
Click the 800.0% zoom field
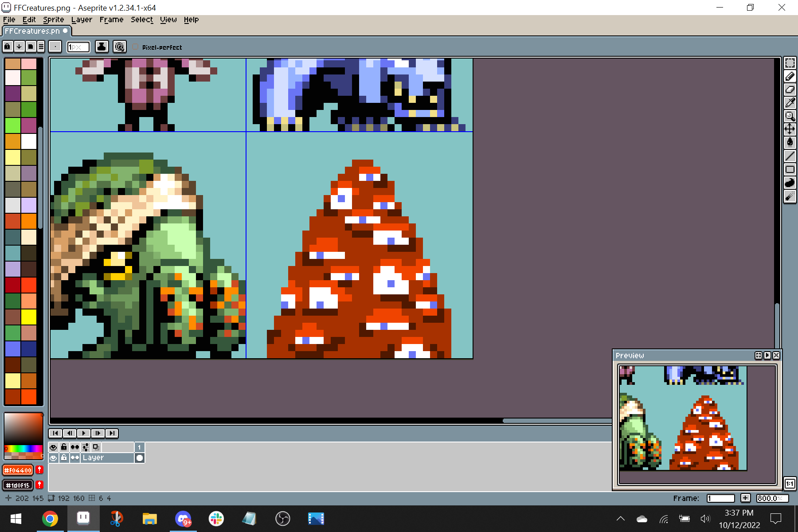(x=772, y=498)
